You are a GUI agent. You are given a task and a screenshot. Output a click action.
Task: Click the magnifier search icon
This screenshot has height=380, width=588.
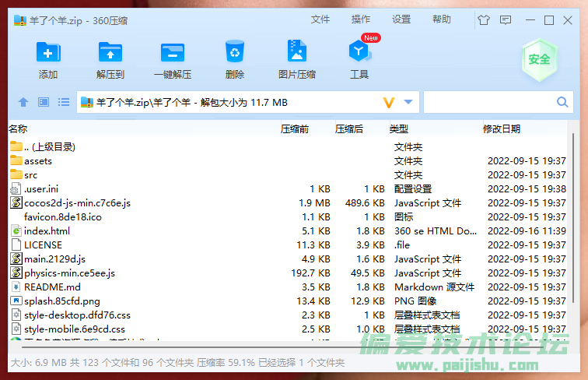(x=562, y=102)
